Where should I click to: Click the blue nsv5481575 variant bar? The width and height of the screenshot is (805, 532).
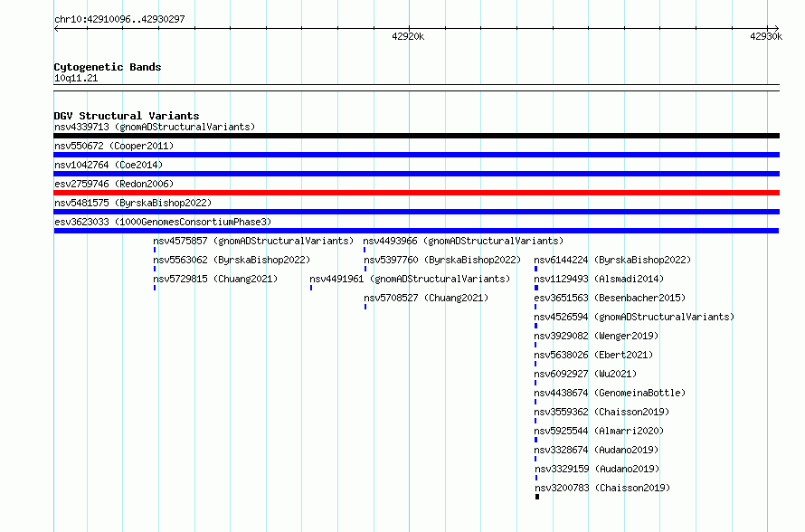coord(416,212)
